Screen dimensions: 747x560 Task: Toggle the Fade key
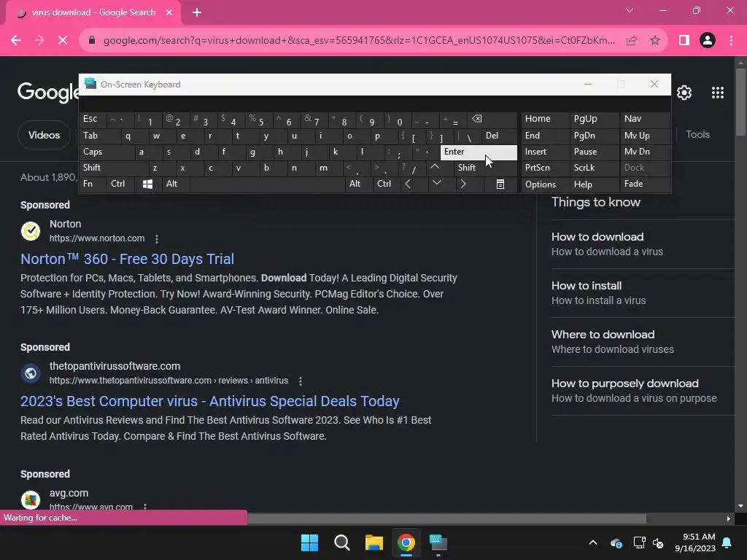click(x=645, y=184)
